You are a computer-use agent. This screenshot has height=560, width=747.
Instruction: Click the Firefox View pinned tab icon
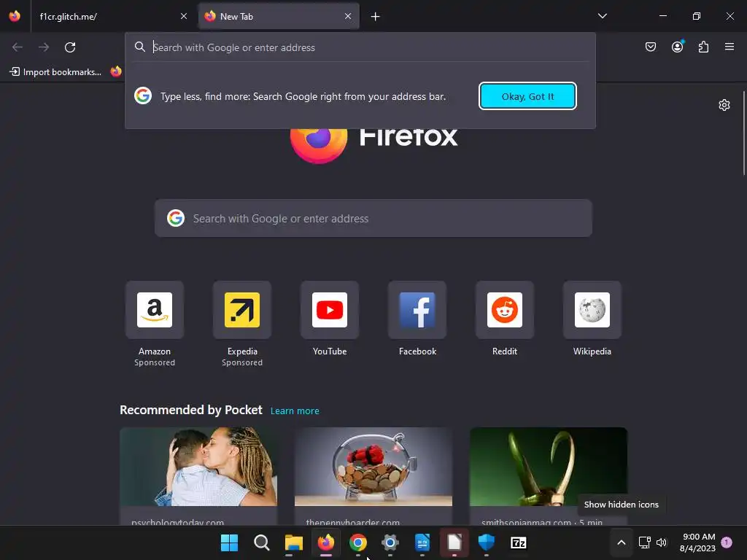[x=15, y=16]
